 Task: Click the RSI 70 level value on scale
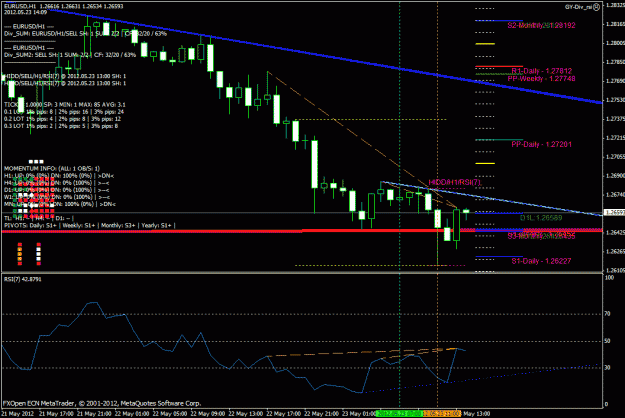(607, 314)
